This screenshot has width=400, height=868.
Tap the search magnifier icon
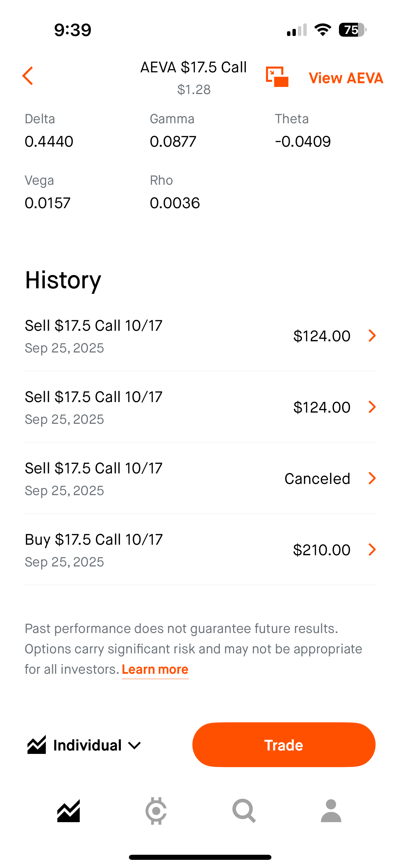click(244, 811)
